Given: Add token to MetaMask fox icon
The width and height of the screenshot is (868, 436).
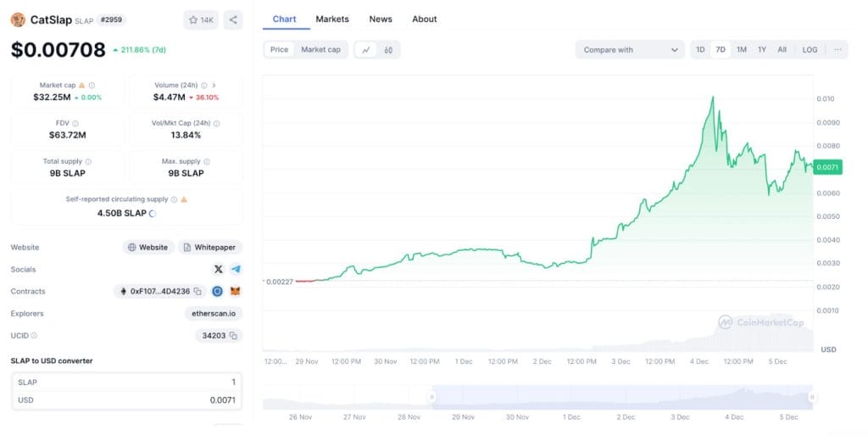Looking at the screenshot, I should (236, 292).
